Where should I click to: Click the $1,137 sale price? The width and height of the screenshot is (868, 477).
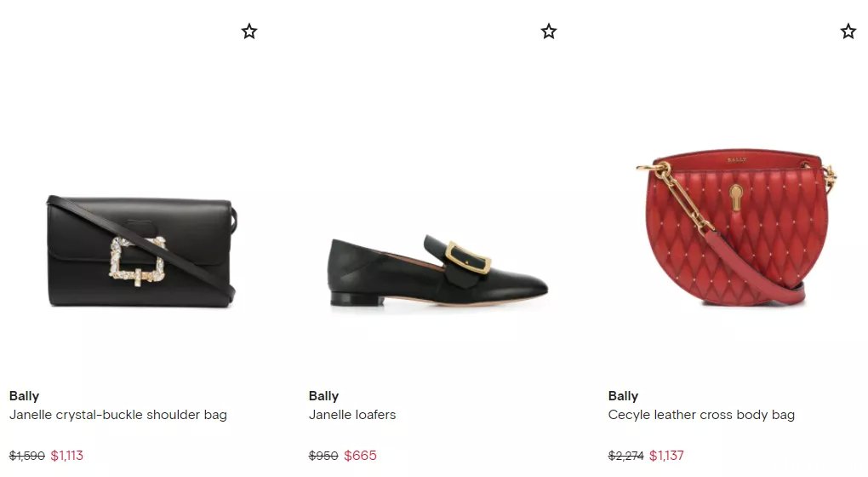pyautogui.click(x=666, y=456)
